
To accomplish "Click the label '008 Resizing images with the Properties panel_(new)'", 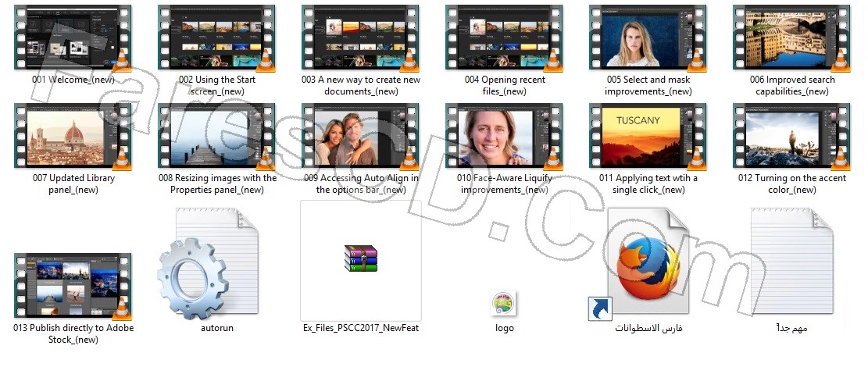I will coord(217,183).
